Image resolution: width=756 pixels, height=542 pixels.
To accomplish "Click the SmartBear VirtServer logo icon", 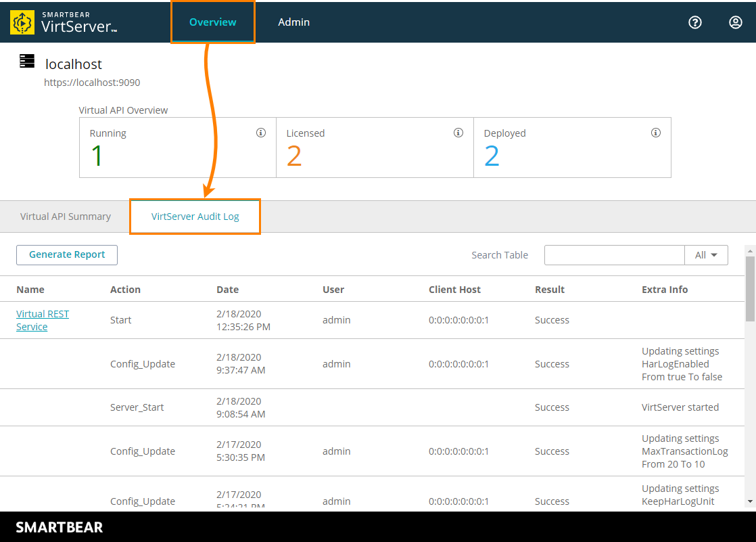I will (22, 22).
